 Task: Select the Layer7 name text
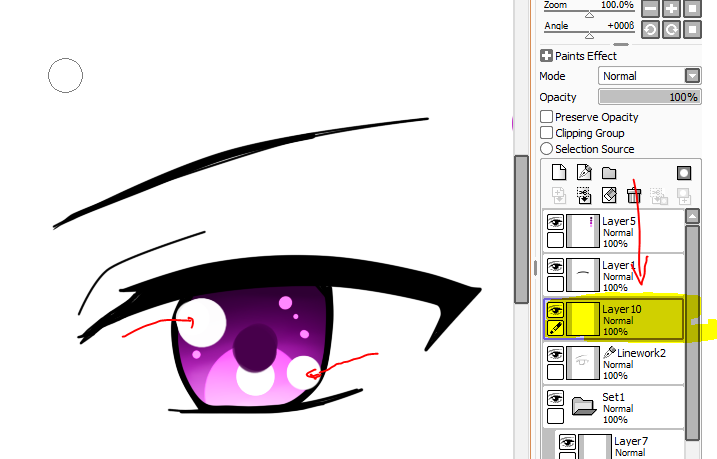point(631,441)
